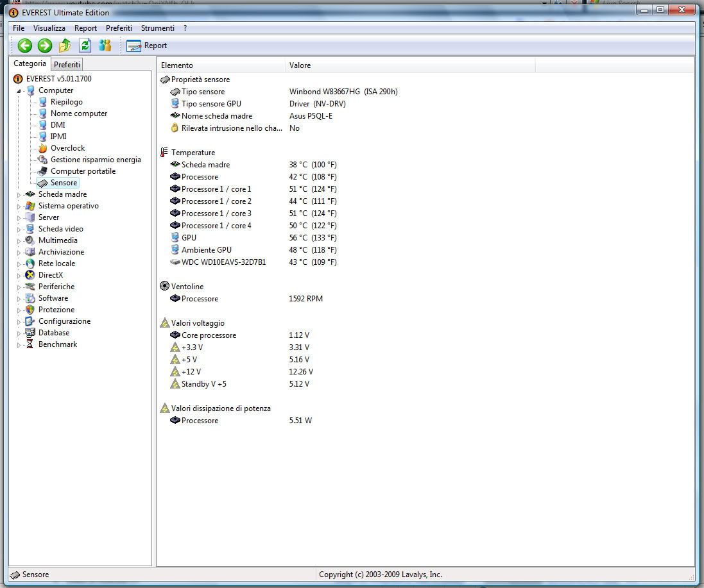Image resolution: width=704 pixels, height=588 pixels.
Task: Select the 5.51 W power value
Action: [x=300, y=421]
